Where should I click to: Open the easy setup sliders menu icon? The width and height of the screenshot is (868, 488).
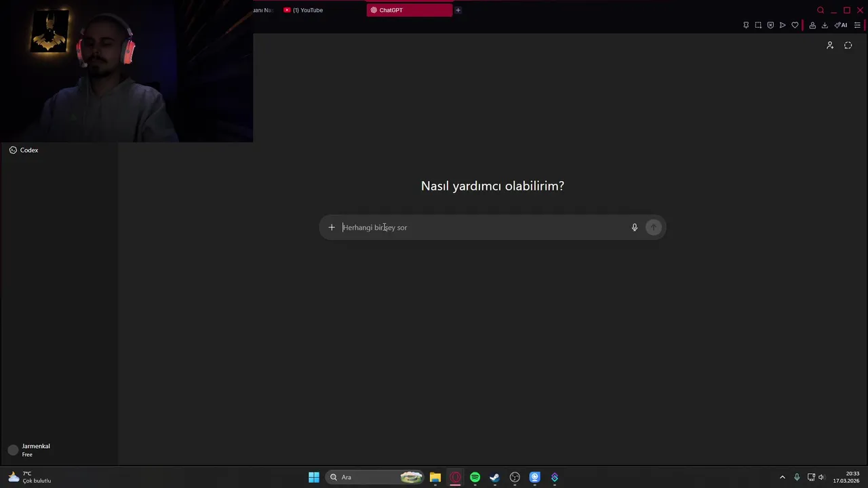[857, 25]
